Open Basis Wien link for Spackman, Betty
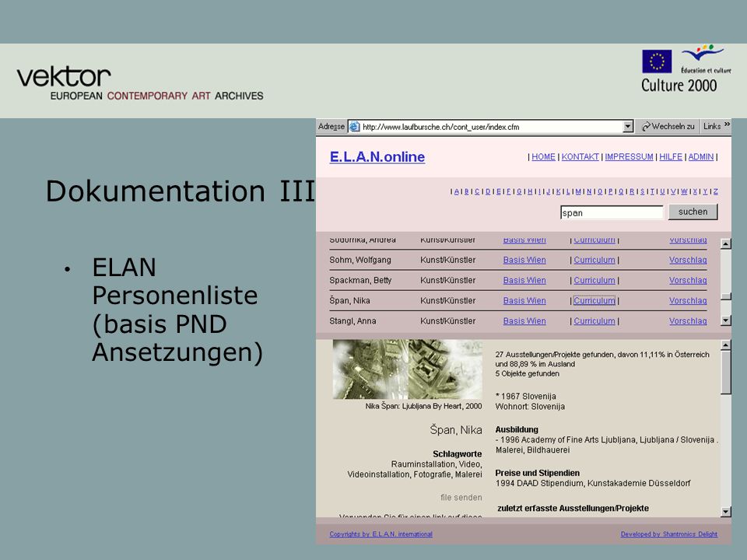This screenshot has width=747, height=560. [x=524, y=281]
